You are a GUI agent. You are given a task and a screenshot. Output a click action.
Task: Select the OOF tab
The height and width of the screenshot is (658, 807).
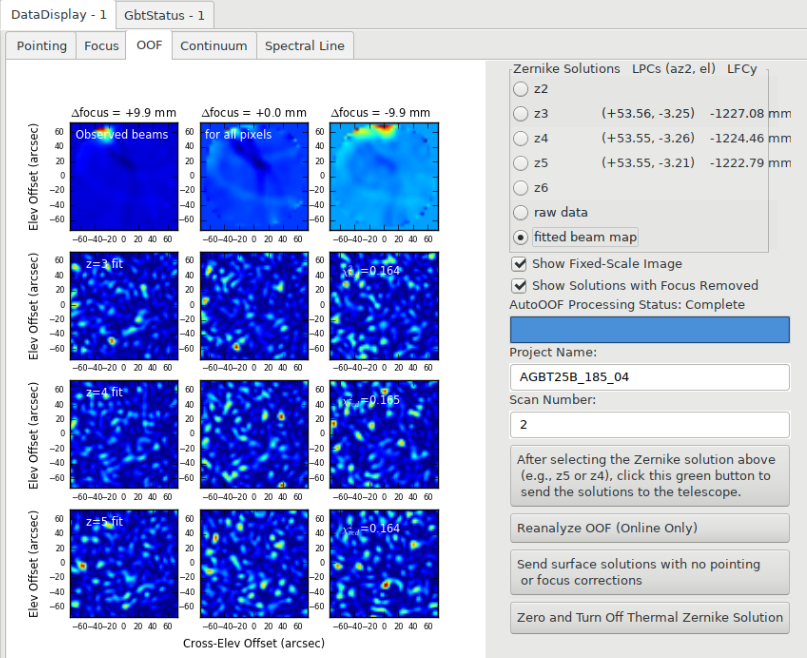149,45
